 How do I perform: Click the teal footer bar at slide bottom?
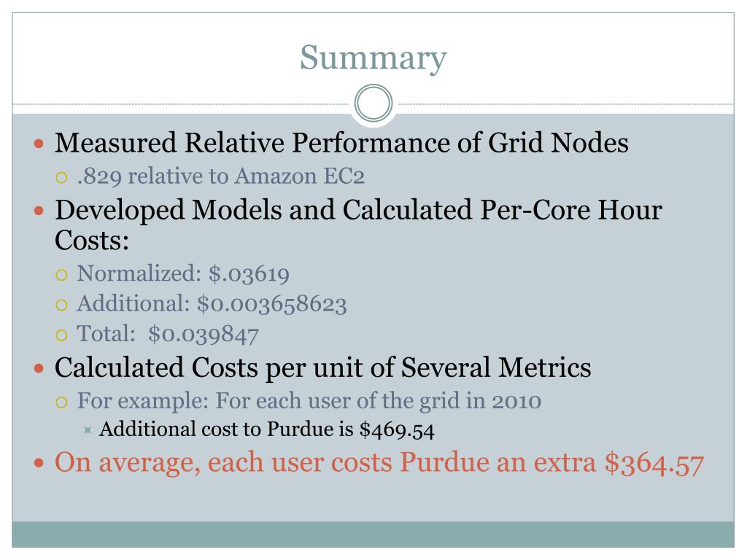[x=373, y=534]
